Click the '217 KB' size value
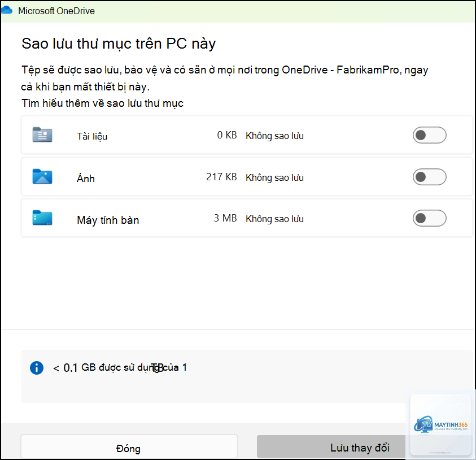The image size is (476, 460). [221, 176]
